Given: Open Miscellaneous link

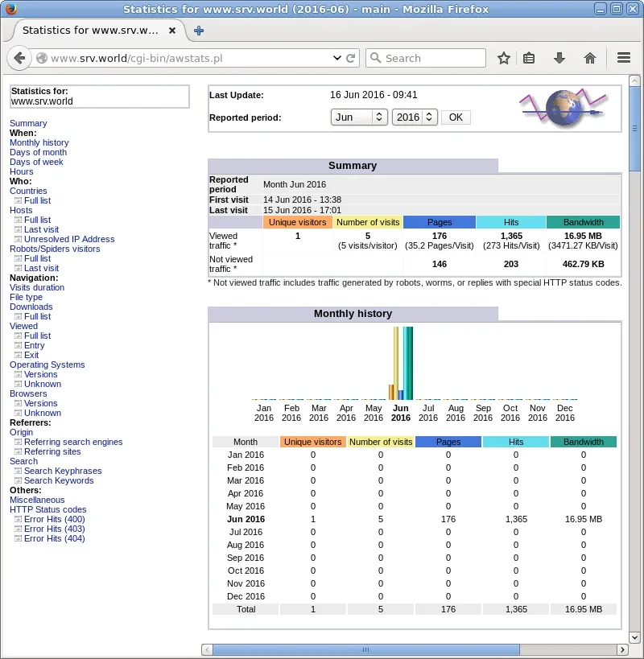Looking at the screenshot, I should [37, 500].
